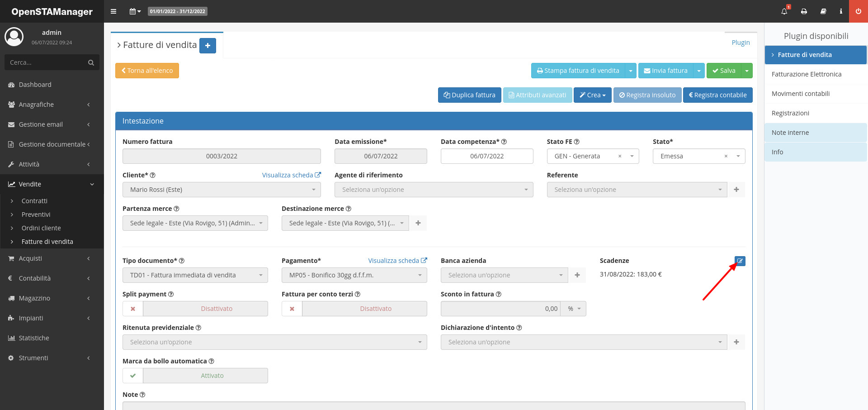The width and height of the screenshot is (868, 410).
Task: Open the Tipo documento dropdown
Action: 195,275
